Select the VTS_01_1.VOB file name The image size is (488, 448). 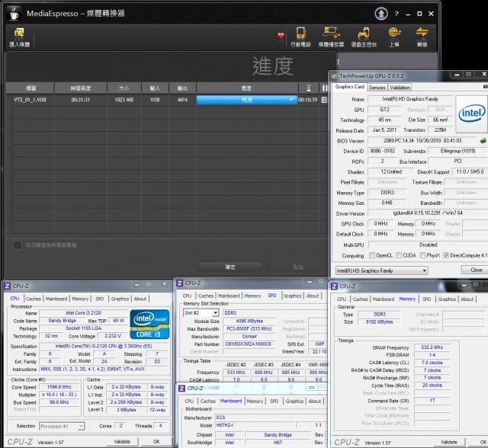(30, 100)
